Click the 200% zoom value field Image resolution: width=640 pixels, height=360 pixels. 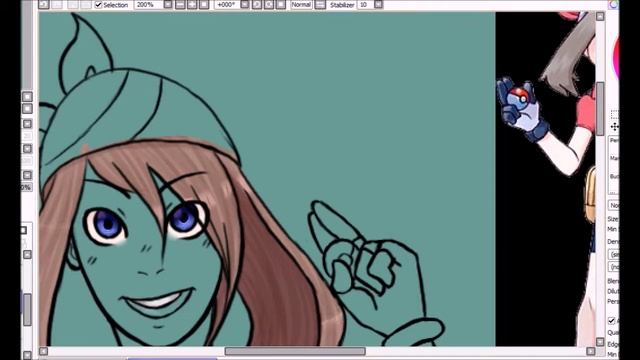pos(149,5)
